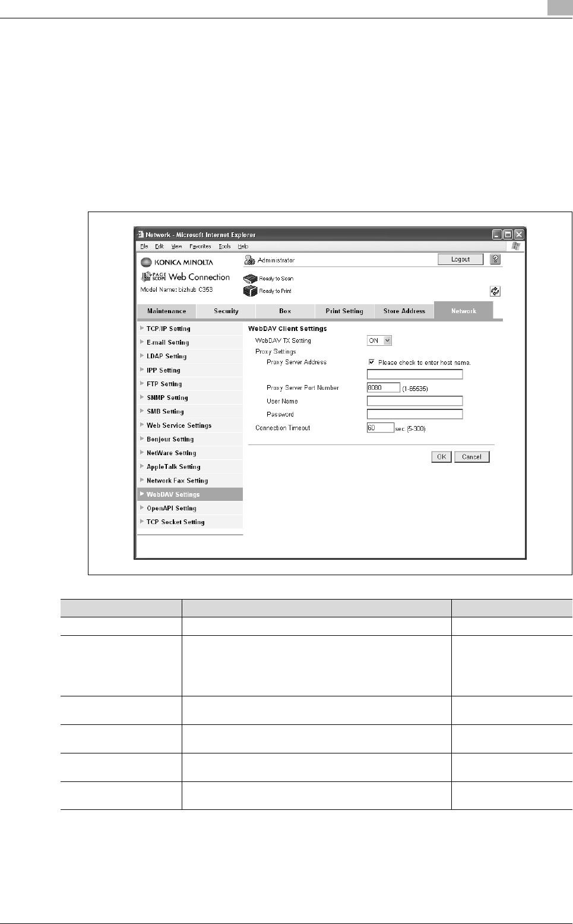Switch to the Store Address tab
Screen dimensions: 573x924
point(404,311)
